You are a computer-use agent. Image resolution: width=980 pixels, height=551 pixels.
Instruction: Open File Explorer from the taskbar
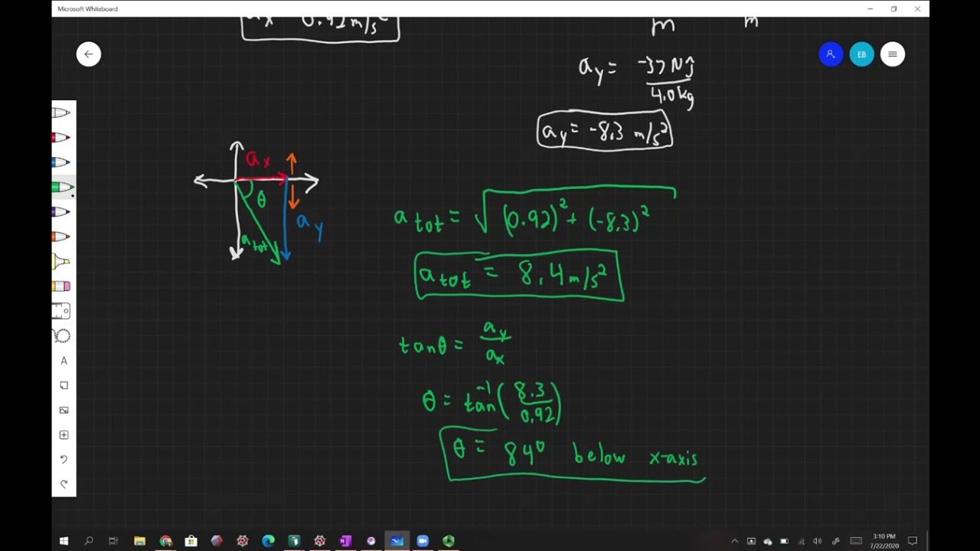point(139,541)
